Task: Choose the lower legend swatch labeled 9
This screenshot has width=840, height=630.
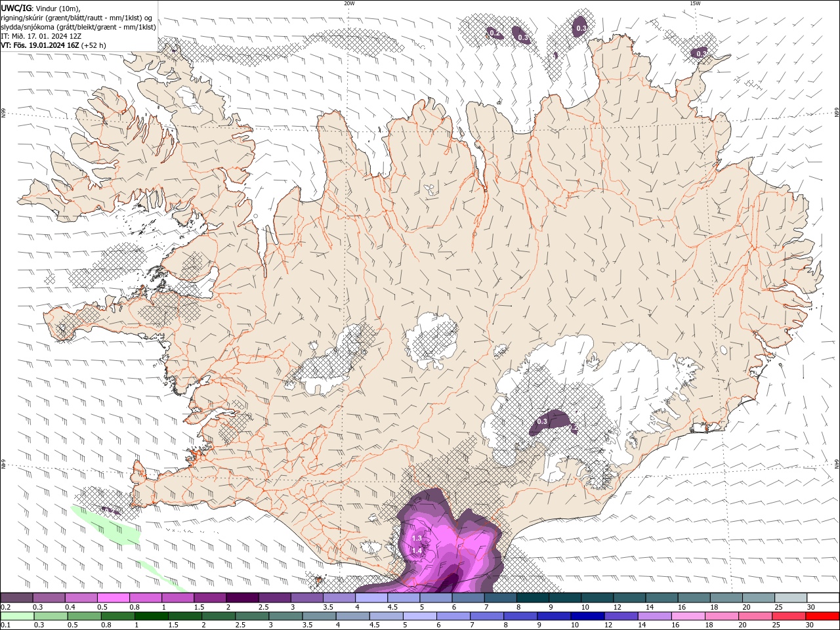Action: tap(553, 616)
